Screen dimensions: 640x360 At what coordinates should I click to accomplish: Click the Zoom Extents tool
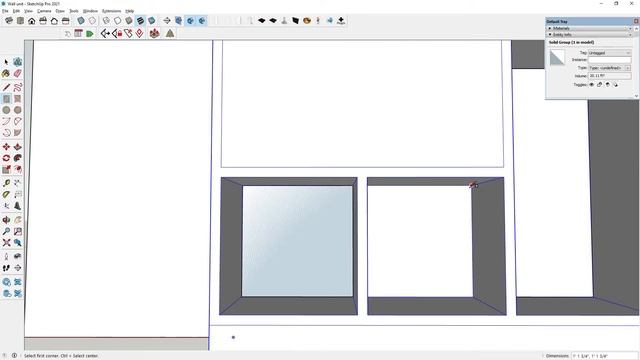tap(6, 243)
